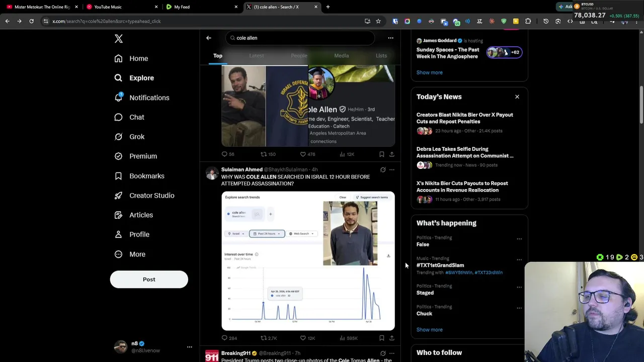Switch to the Lists tab

pos(381,56)
